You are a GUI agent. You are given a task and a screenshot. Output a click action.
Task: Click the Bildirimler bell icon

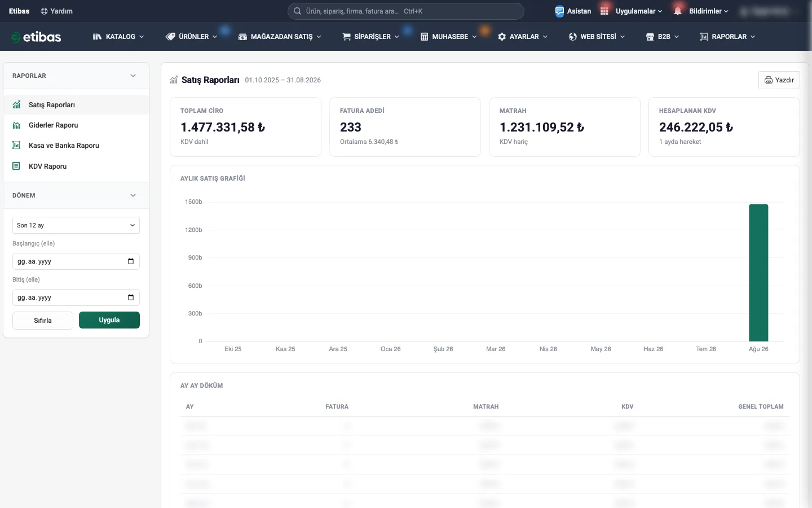coord(678,11)
